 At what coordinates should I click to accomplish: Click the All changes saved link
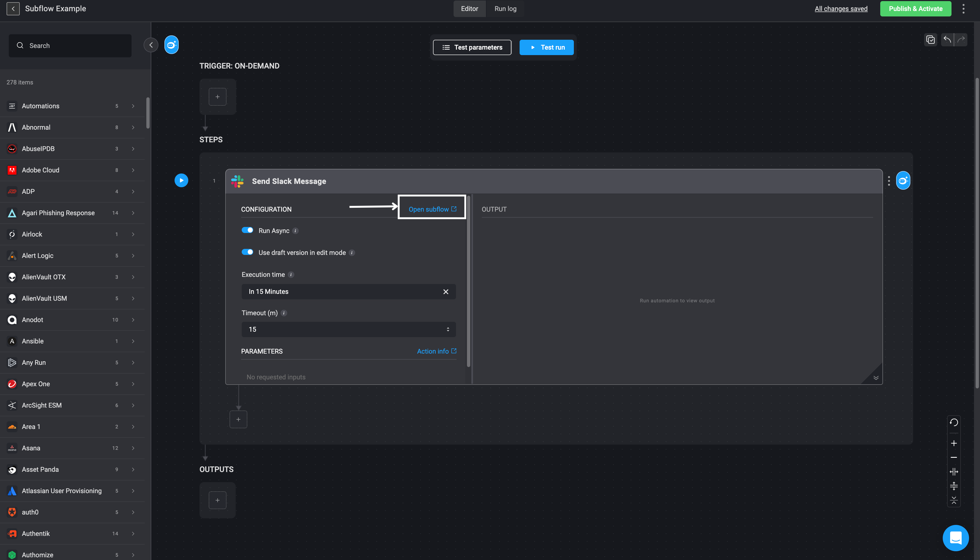pos(841,8)
